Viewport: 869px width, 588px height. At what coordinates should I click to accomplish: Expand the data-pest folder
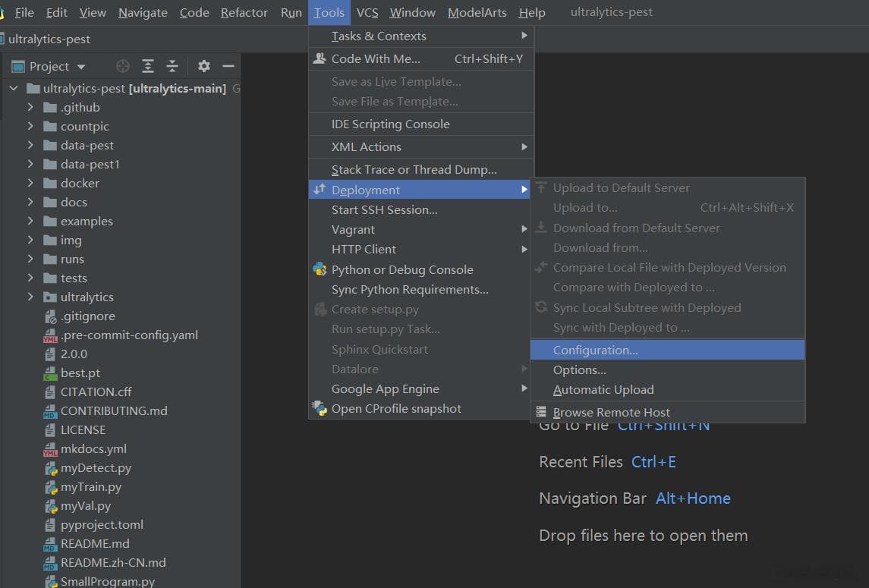point(30,145)
